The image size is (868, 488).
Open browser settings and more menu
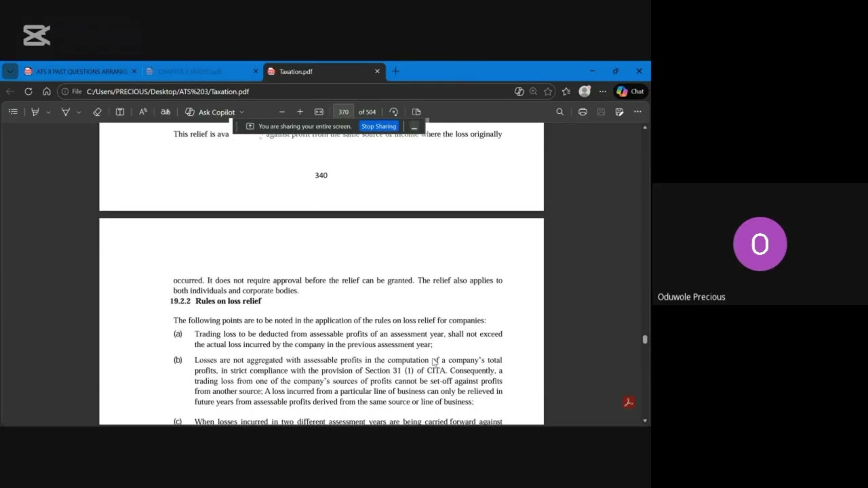603,91
